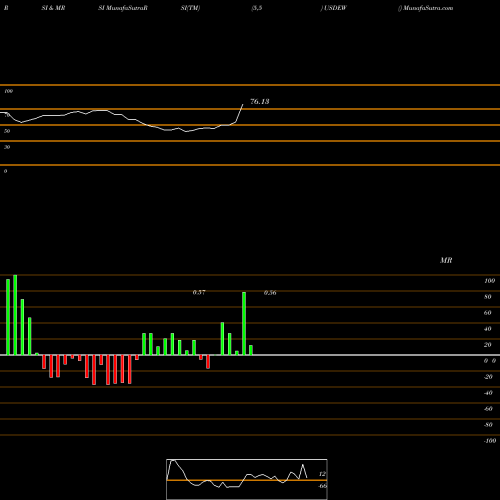Select the 0.56 value label near the last bars
This screenshot has width=500, height=500.
[x=270, y=293]
